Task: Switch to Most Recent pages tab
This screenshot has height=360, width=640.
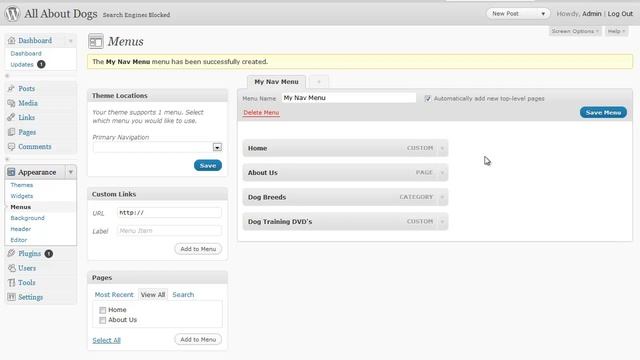Action: (x=114, y=295)
